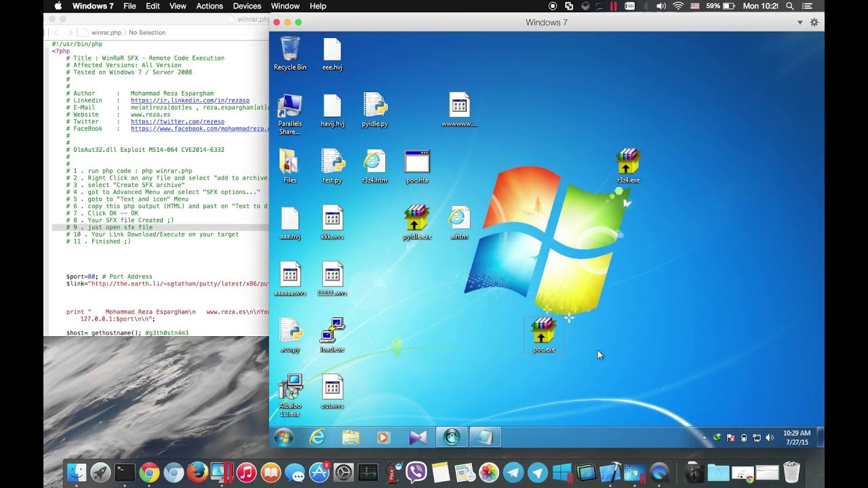Viewport: 868px width, 488px height.
Task: Select the a.htm web page icon
Action: tap(459, 222)
